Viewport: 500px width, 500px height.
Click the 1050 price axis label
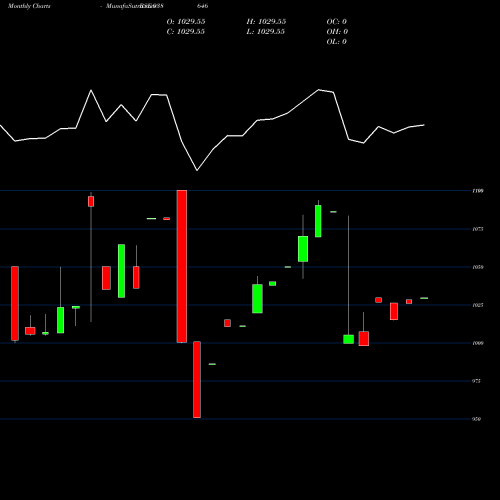478,267
